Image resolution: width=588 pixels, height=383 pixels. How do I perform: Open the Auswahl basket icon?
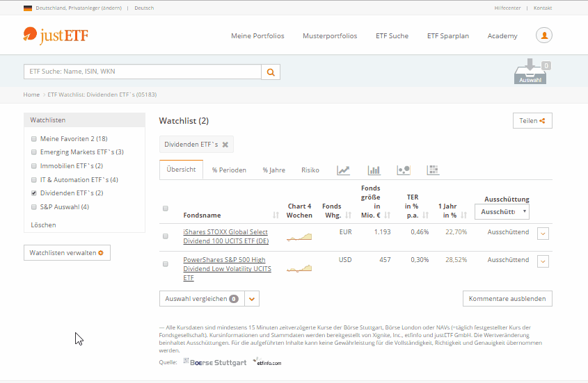click(530, 72)
